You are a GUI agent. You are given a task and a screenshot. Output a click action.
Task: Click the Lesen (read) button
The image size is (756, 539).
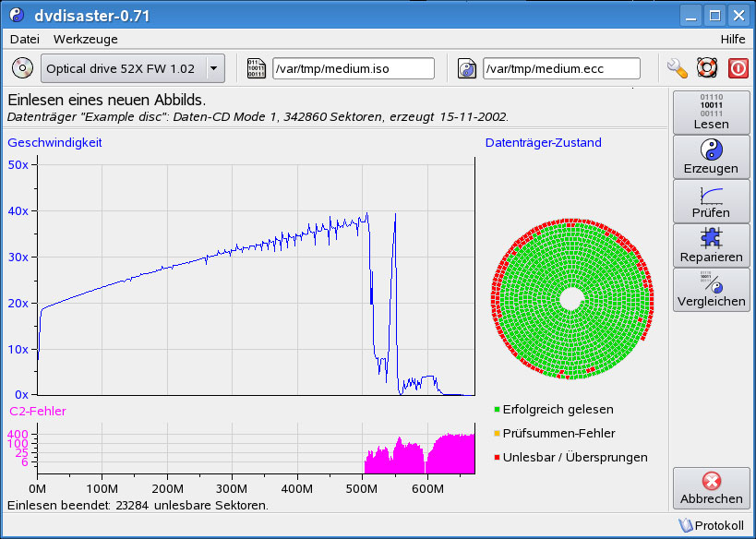click(711, 112)
